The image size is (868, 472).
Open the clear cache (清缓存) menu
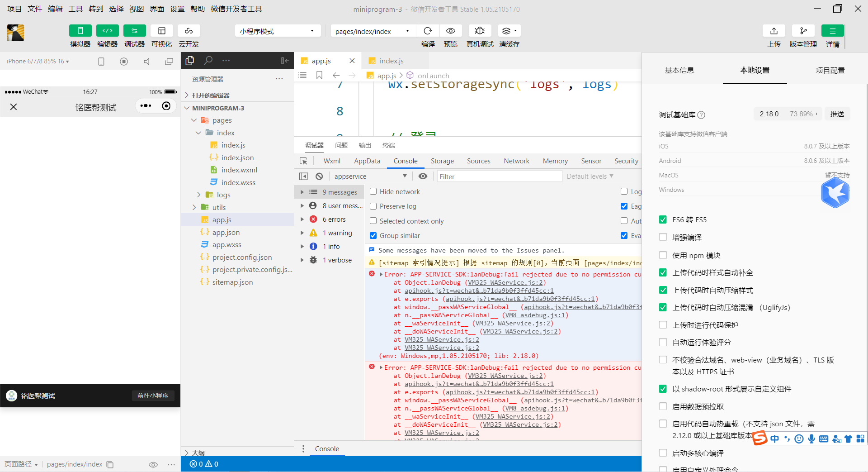[509, 31]
